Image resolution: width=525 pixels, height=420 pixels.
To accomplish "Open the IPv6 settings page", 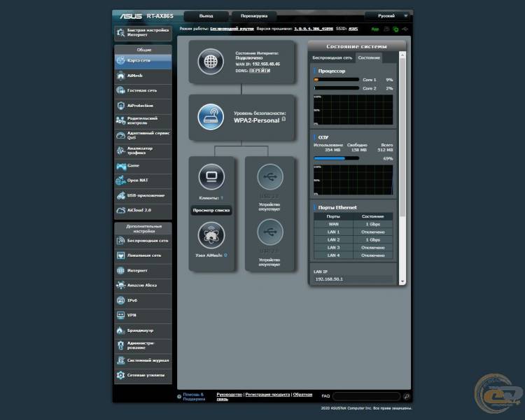I will coord(143,300).
